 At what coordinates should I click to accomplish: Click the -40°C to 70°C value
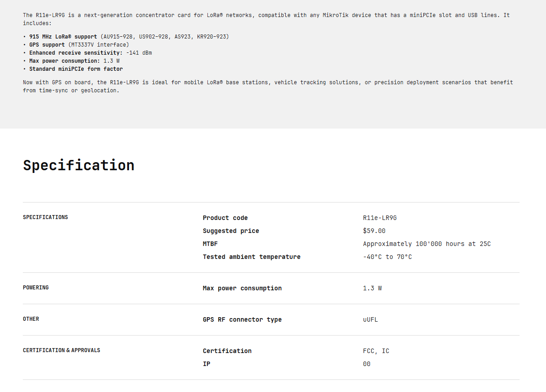tap(387, 257)
